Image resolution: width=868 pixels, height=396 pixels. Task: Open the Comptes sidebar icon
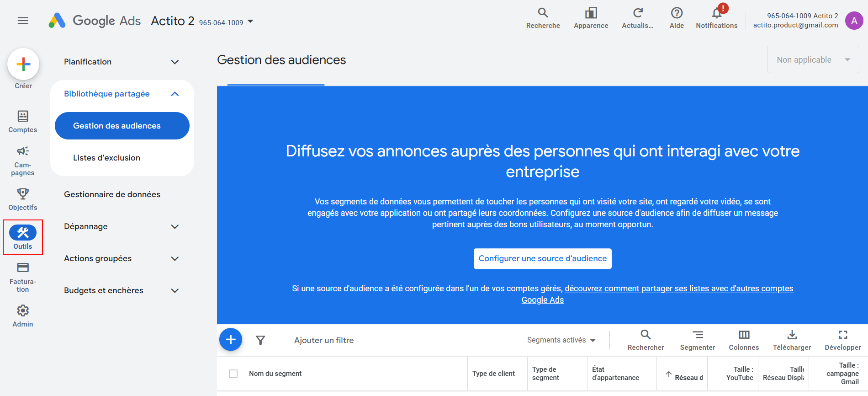[23, 117]
